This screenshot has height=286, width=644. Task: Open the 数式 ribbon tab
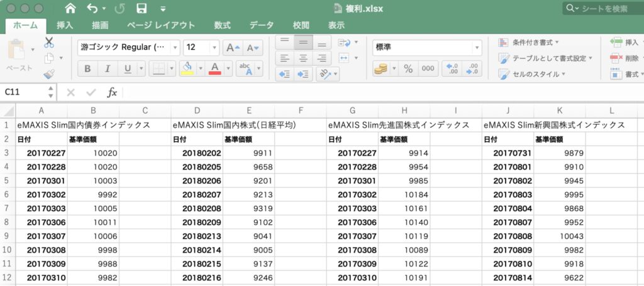(x=222, y=26)
